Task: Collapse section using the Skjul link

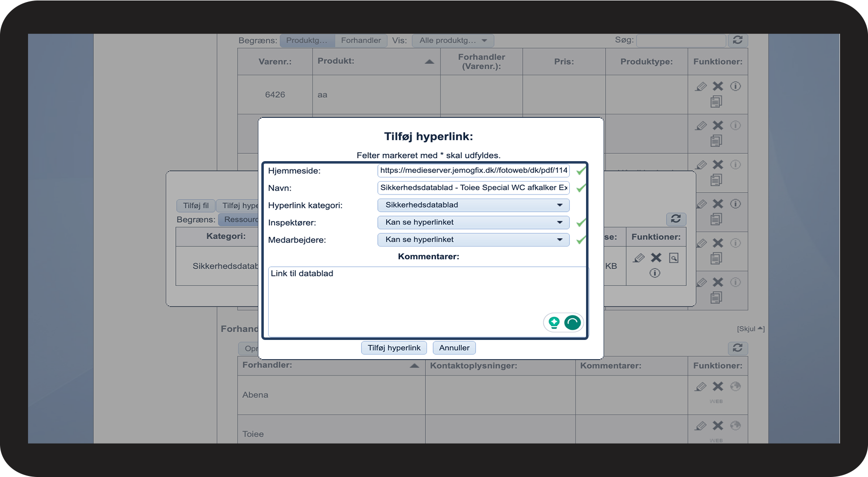Action: point(750,329)
